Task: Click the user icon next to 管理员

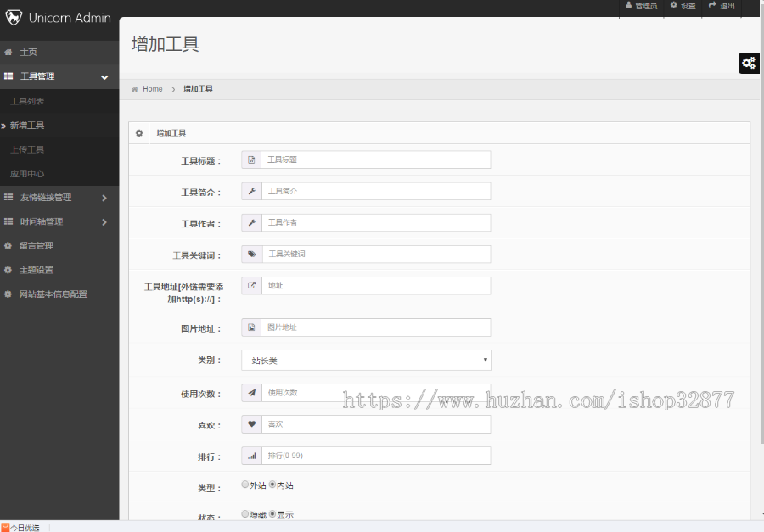Action: click(x=628, y=5)
